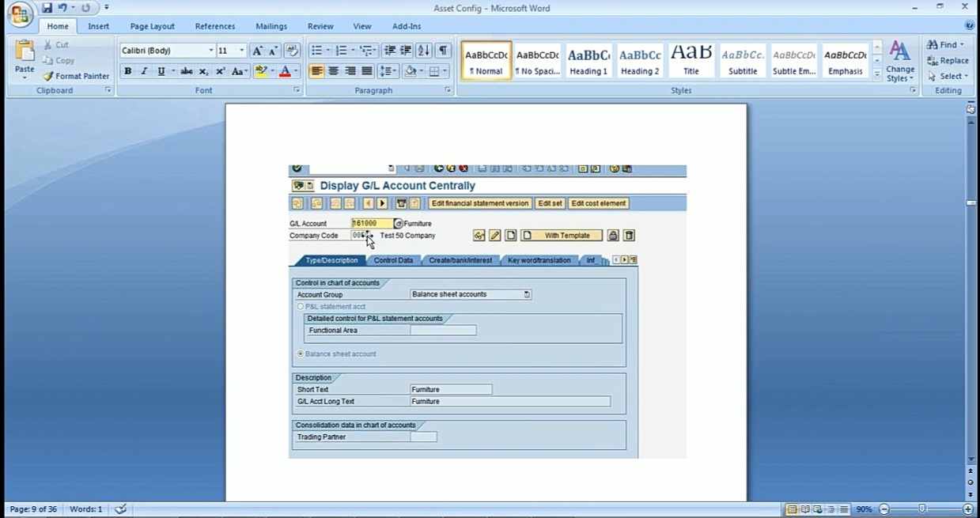Open the Font dialog launcher

tap(297, 91)
